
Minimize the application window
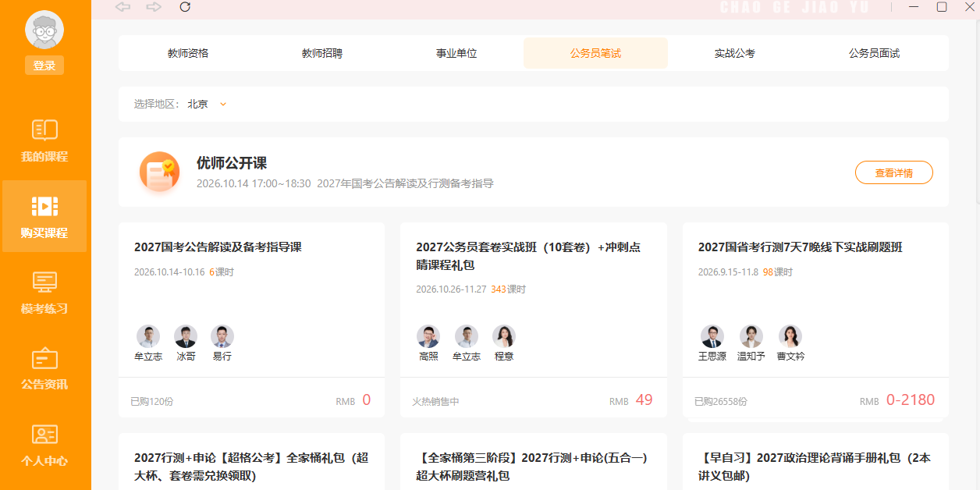click(914, 7)
